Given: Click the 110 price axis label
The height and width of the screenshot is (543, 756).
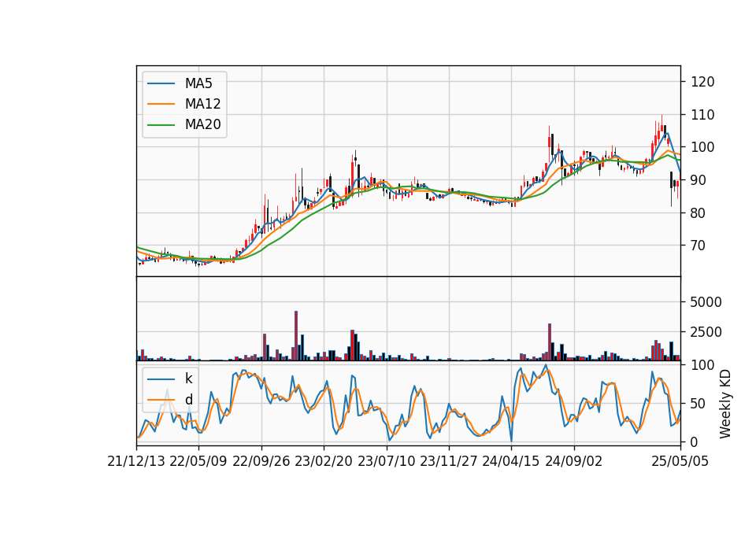Looking at the screenshot, I should pyautogui.click(x=702, y=115).
